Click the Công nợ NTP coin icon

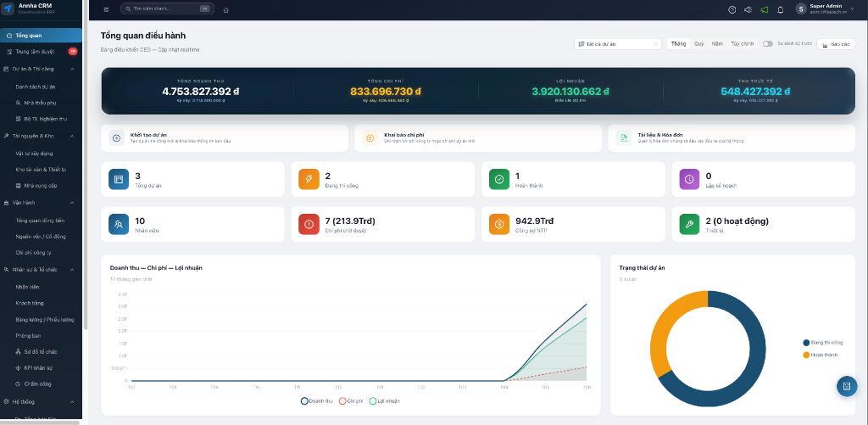click(499, 225)
